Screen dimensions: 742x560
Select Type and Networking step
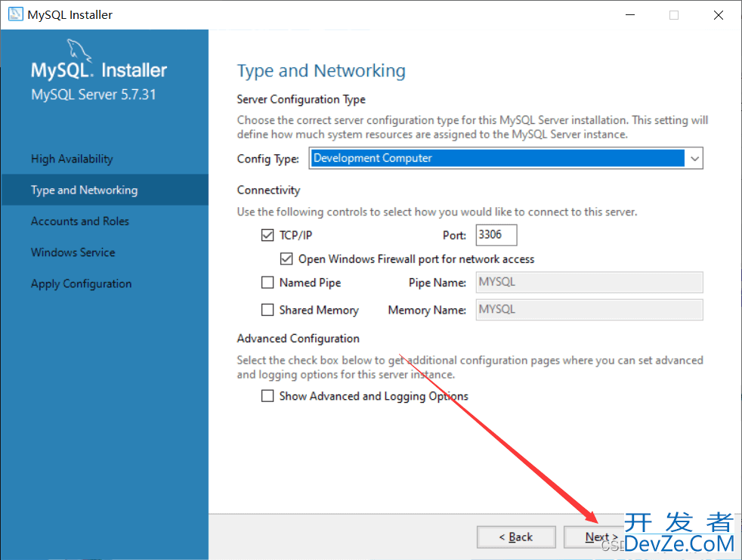tap(84, 190)
